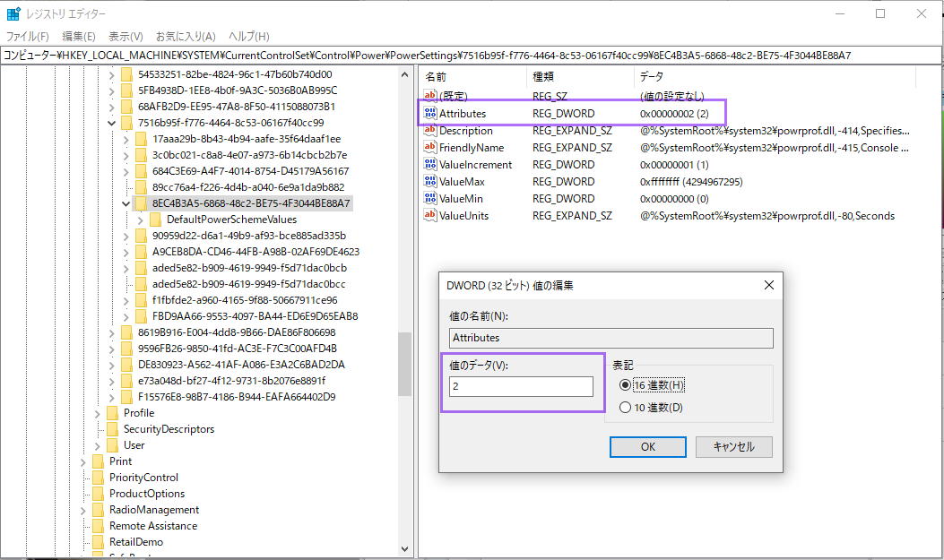
Task: Click the DefaultPowerSchemeValues folder icon
Action: coord(155,220)
